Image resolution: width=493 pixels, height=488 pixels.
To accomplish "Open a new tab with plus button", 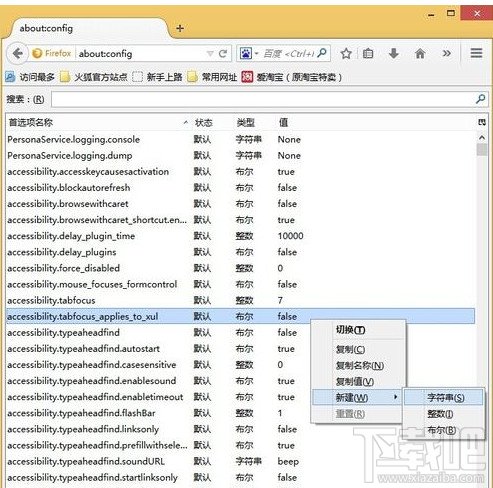I will [x=180, y=28].
